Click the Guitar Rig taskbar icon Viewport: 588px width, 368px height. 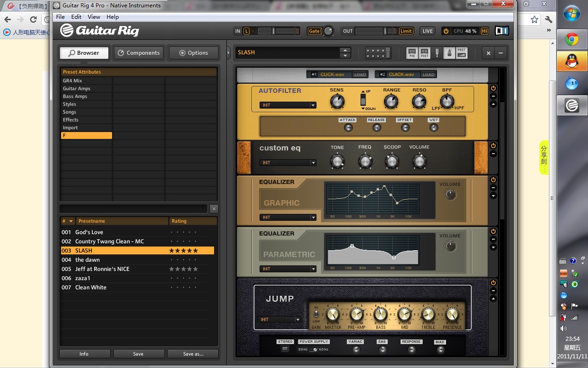click(x=572, y=105)
